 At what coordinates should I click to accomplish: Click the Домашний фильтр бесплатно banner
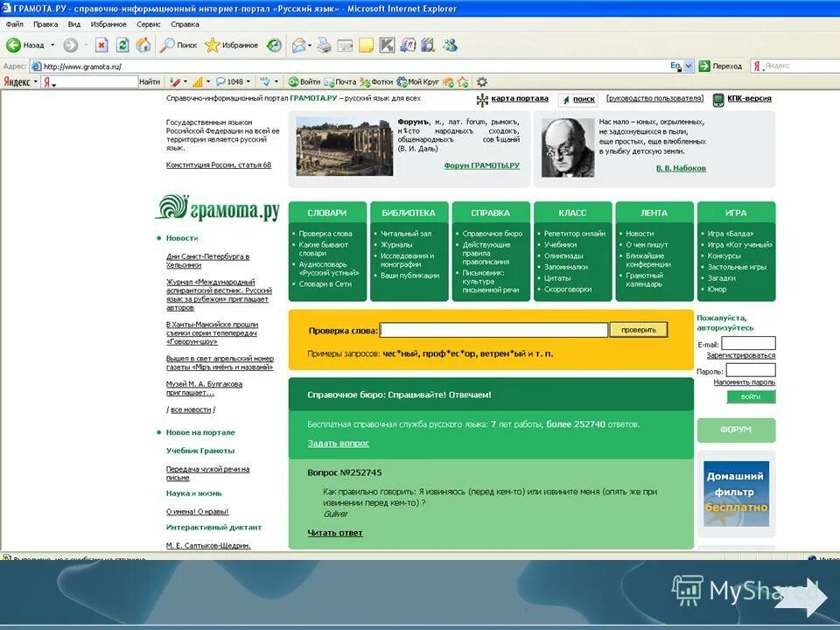click(x=736, y=493)
